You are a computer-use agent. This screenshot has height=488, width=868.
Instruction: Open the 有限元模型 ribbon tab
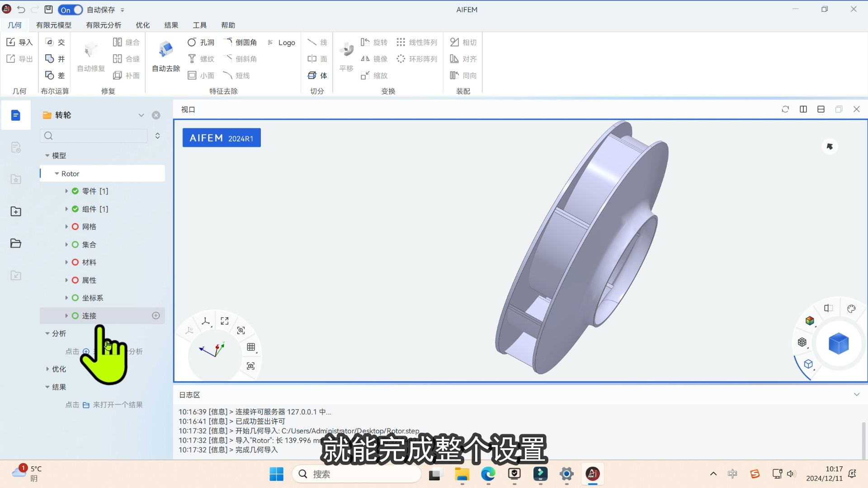54,25
